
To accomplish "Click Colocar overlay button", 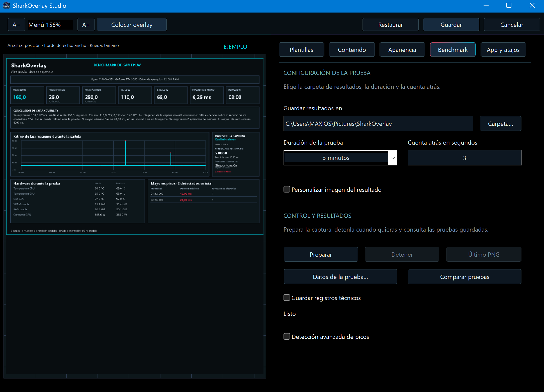I will pos(132,25).
